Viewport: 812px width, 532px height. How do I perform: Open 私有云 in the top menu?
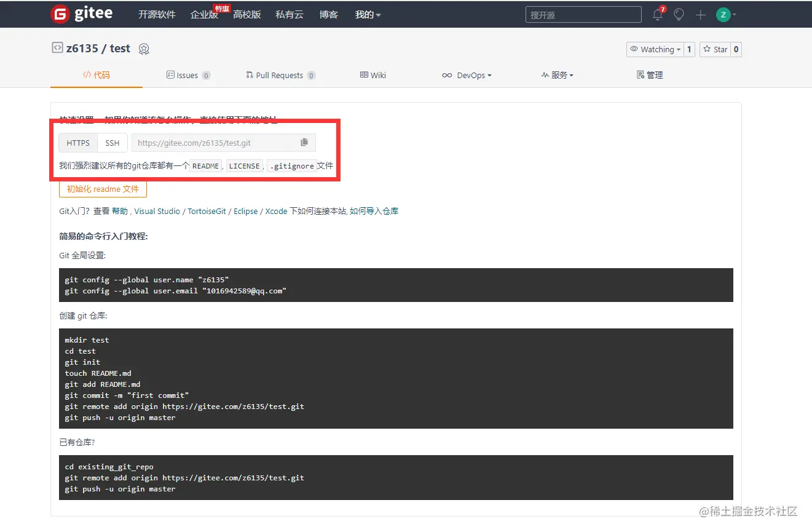290,15
